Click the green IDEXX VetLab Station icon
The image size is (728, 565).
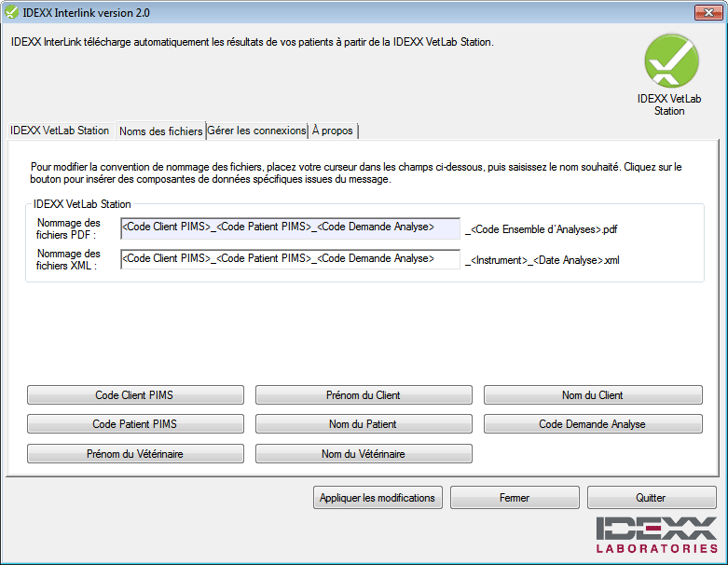(x=670, y=62)
